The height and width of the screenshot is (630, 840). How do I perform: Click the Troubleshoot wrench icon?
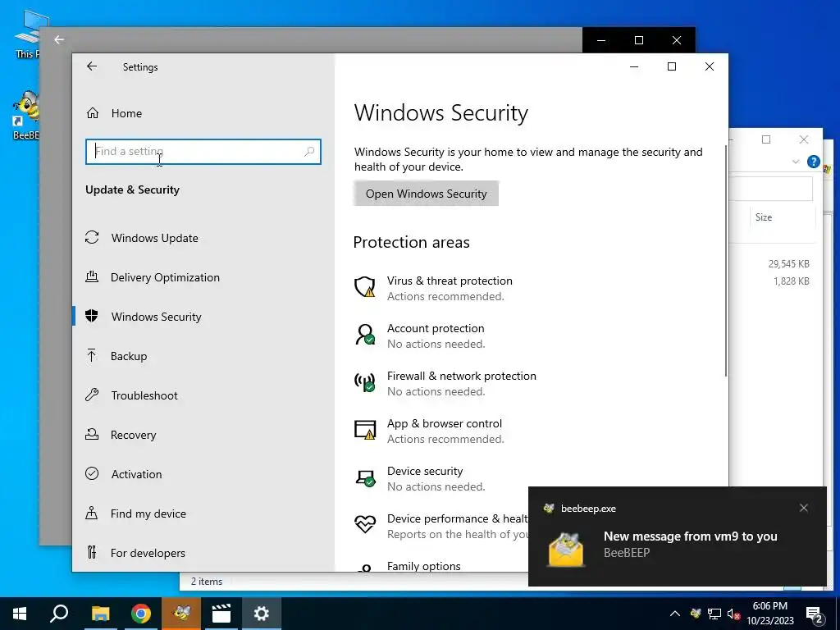(92, 395)
